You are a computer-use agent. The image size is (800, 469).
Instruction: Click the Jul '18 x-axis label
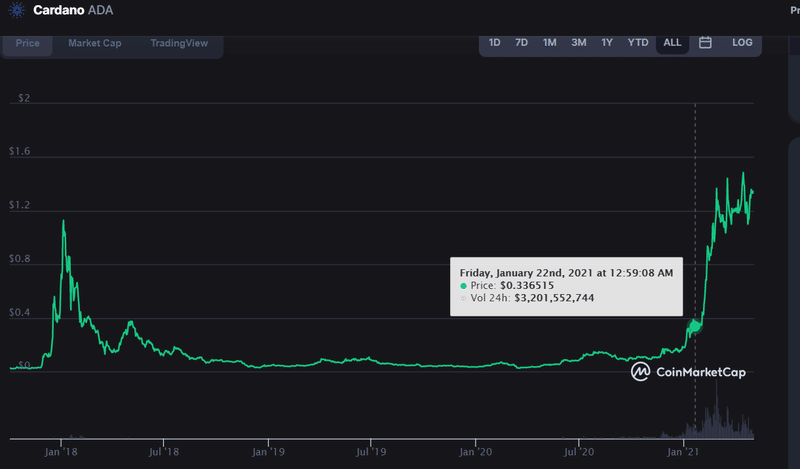(164, 452)
